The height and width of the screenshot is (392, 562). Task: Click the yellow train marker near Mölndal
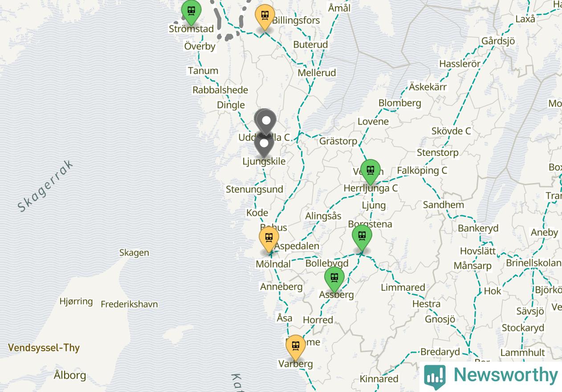coord(269,240)
